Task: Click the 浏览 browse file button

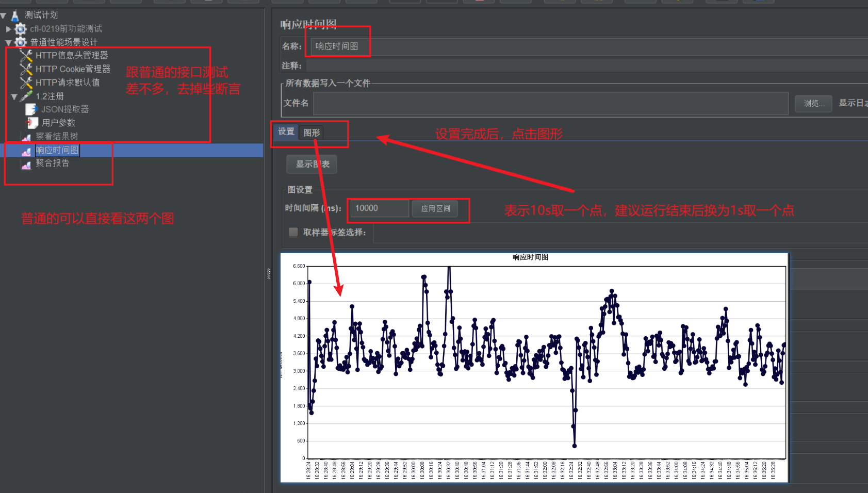Action: pos(813,103)
